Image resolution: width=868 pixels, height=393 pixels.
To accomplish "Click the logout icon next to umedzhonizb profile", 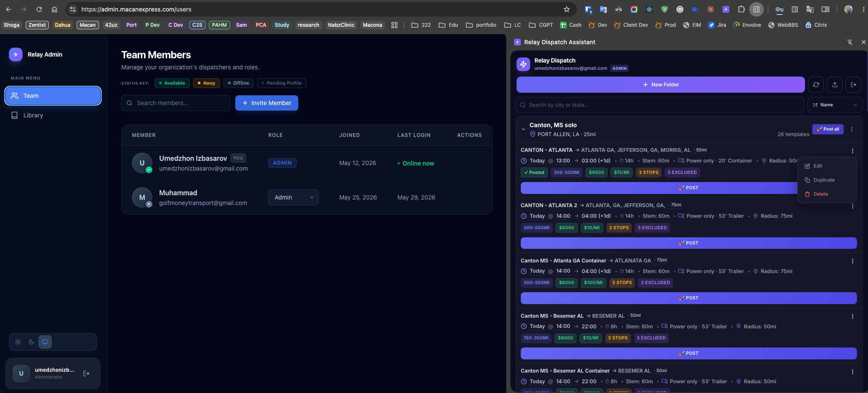I will [86, 373].
